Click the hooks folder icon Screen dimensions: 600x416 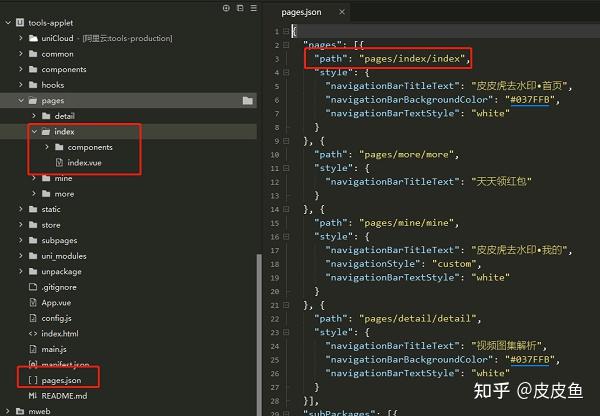[x=33, y=85]
